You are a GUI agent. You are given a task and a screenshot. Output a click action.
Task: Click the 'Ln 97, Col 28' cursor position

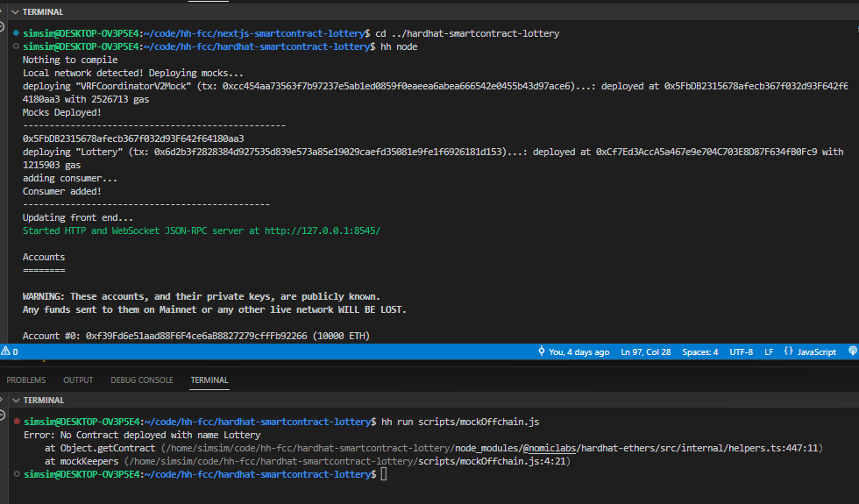pos(646,352)
